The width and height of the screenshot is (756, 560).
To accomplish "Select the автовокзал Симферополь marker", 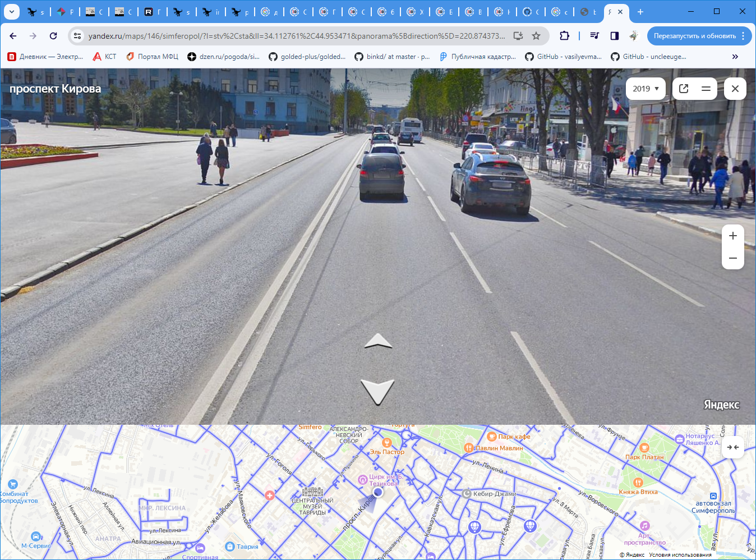I will point(713,496).
